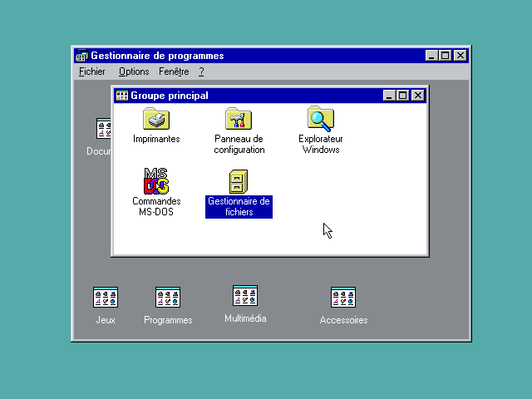Click the 'Panneau de configuration' label text
The height and width of the screenshot is (399, 532).
239,144
